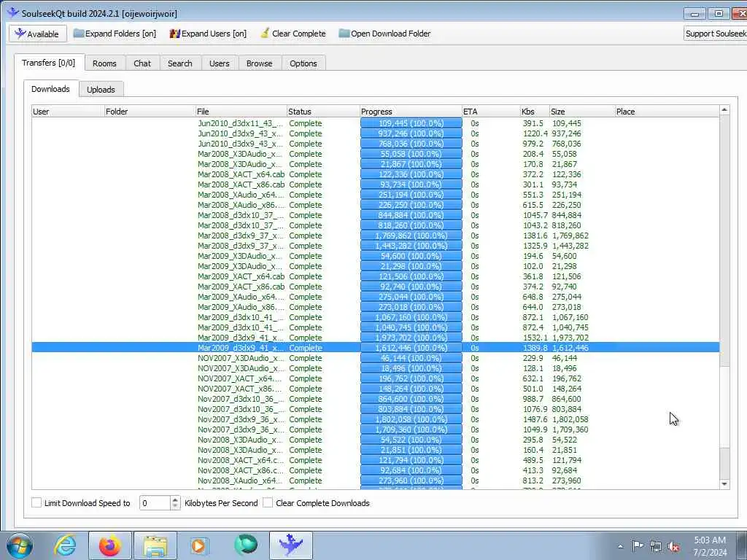Sort by the File column header
Screen dimensions: 747x560
pyautogui.click(x=241, y=112)
